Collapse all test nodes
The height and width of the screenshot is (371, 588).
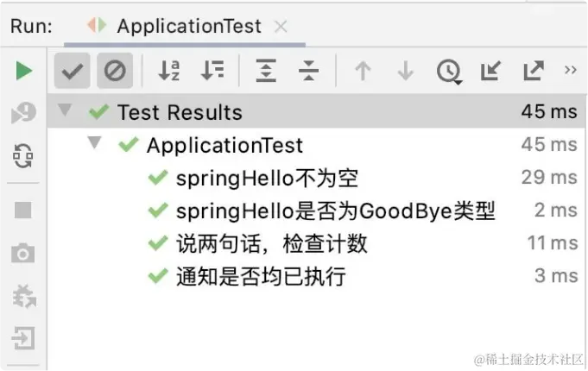click(x=308, y=72)
